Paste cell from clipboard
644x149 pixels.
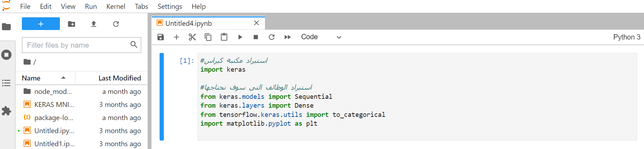click(224, 37)
